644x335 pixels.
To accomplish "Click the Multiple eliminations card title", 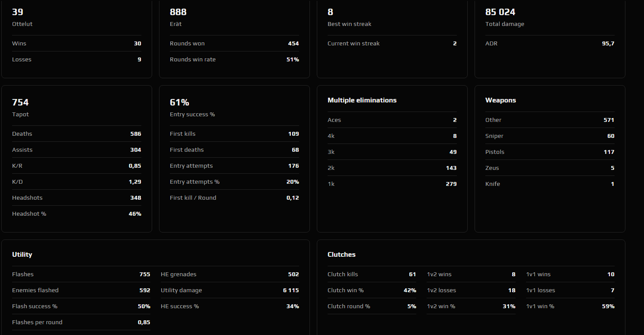I will [x=362, y=100].
